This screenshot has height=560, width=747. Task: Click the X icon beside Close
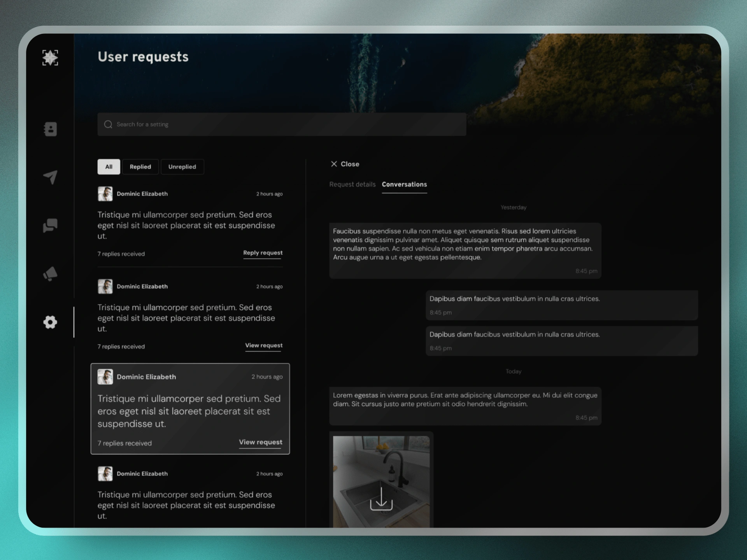click(334, 164)
